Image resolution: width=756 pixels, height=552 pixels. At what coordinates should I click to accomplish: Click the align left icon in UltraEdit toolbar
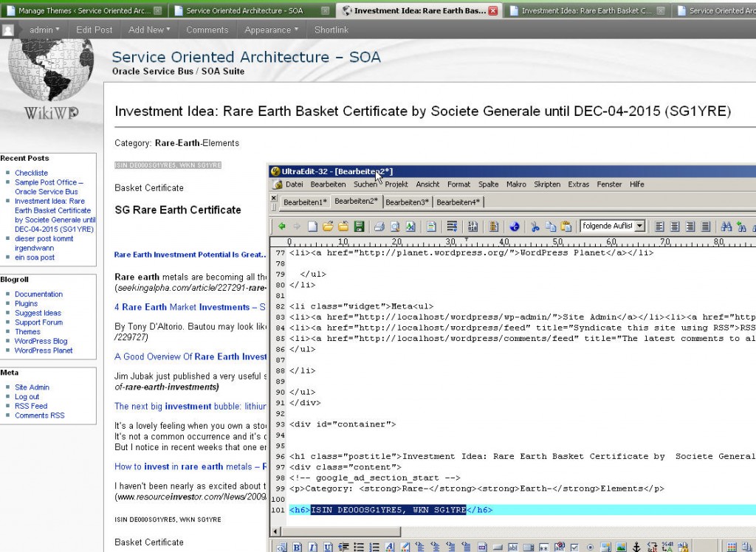pyautogui.click(x=660, y=226)
